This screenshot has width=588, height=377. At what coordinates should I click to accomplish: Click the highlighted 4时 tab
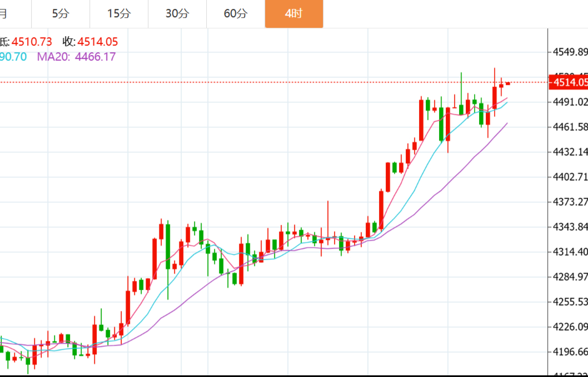coord(293,14)
